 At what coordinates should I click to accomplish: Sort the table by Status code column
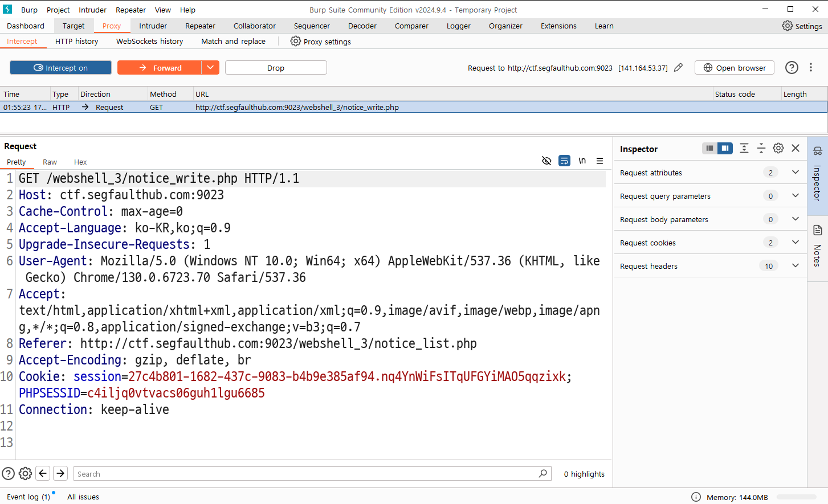[x=747, y=94]
